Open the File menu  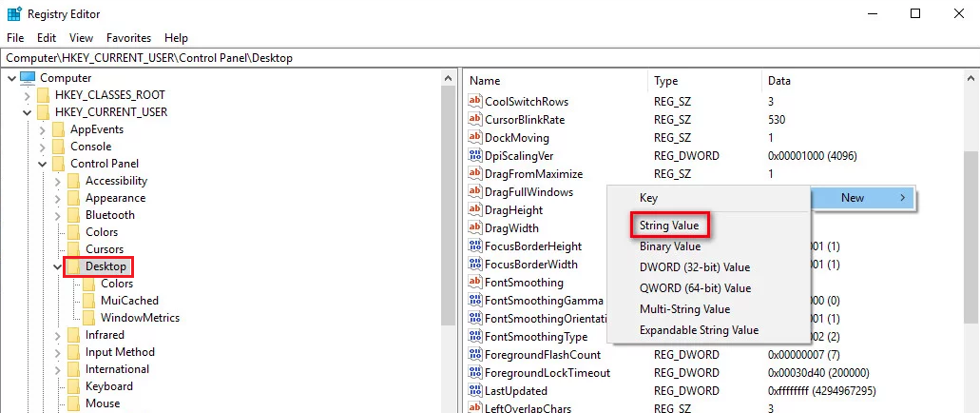15,37
